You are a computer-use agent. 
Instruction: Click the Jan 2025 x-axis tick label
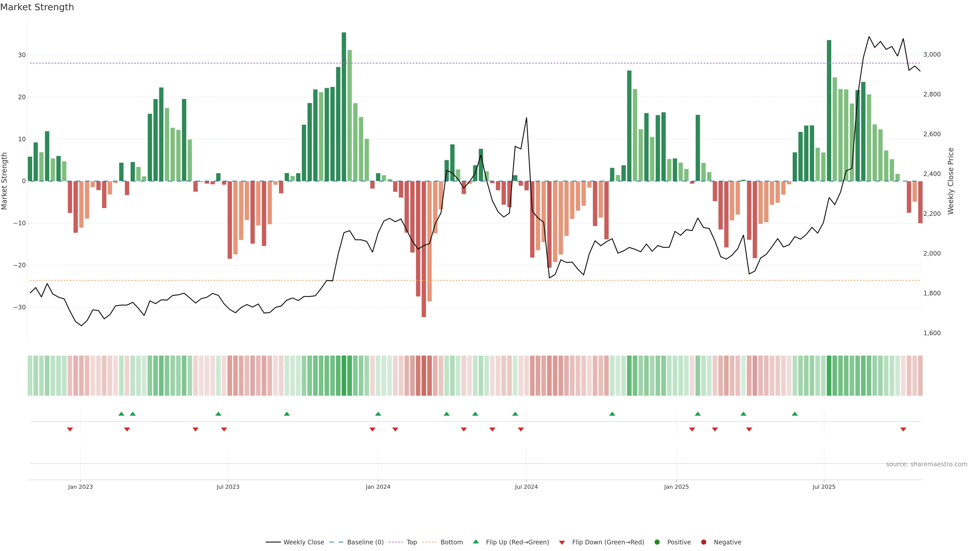[676, 487]
